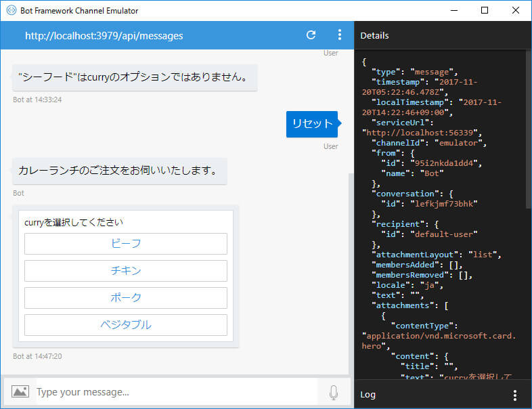The width and height of the screenshot is (532, 409).
Task: Choose the チキン curry option
Action: click(x=126, y=271)
